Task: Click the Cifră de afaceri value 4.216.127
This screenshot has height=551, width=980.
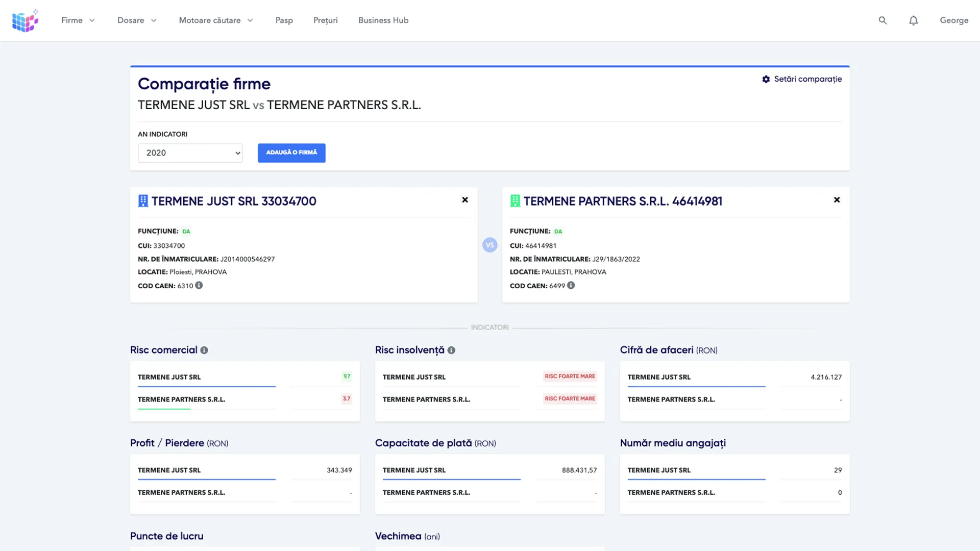Action: (x=826, y=377)
